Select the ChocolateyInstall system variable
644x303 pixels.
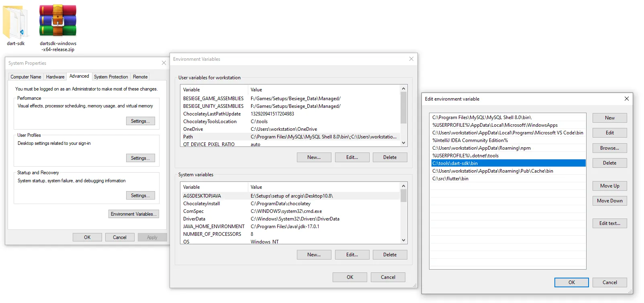[290, 204]
